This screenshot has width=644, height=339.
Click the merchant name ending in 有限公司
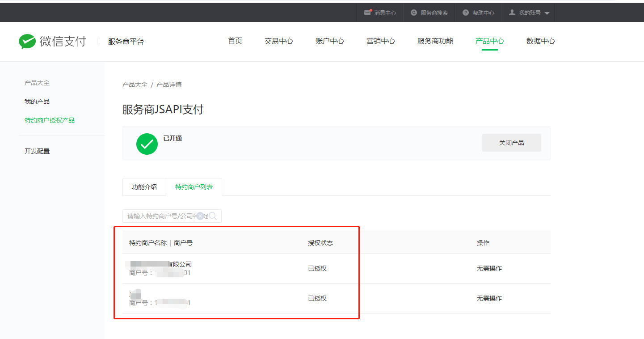(160, 264)
